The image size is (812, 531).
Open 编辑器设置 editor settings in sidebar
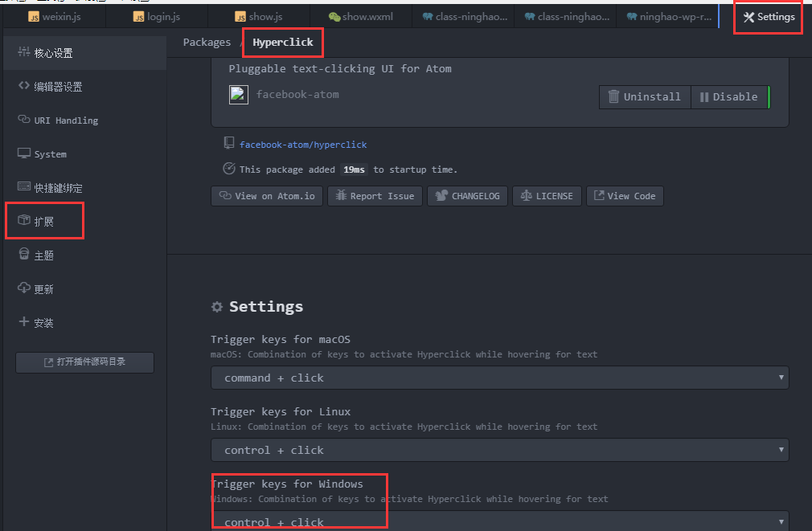coord(58,87)
